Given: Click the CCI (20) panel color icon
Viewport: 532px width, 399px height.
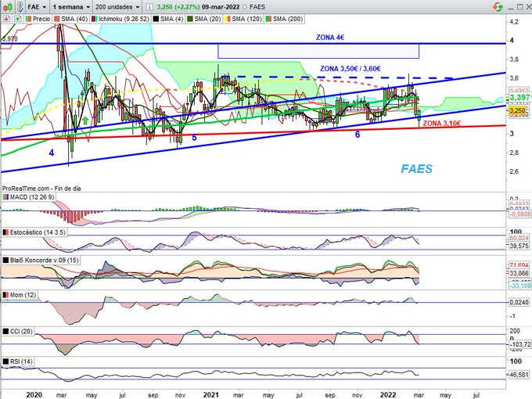Looking at the screenshot, I should pos(5,331).
